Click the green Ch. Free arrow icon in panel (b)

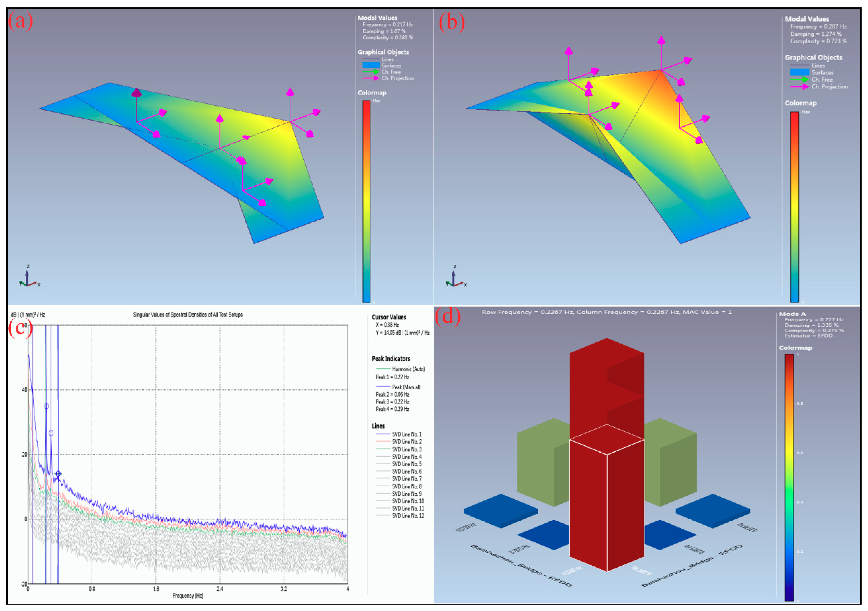(799, 80)
